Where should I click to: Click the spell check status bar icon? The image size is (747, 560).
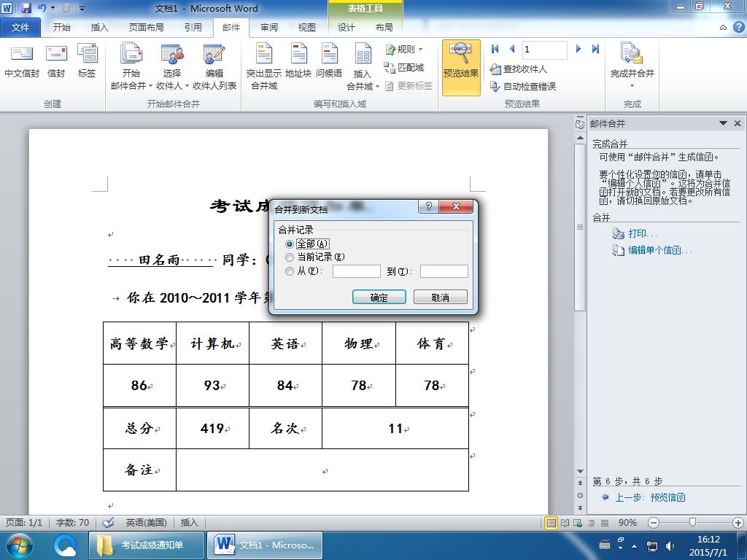(x=108, y=522)
